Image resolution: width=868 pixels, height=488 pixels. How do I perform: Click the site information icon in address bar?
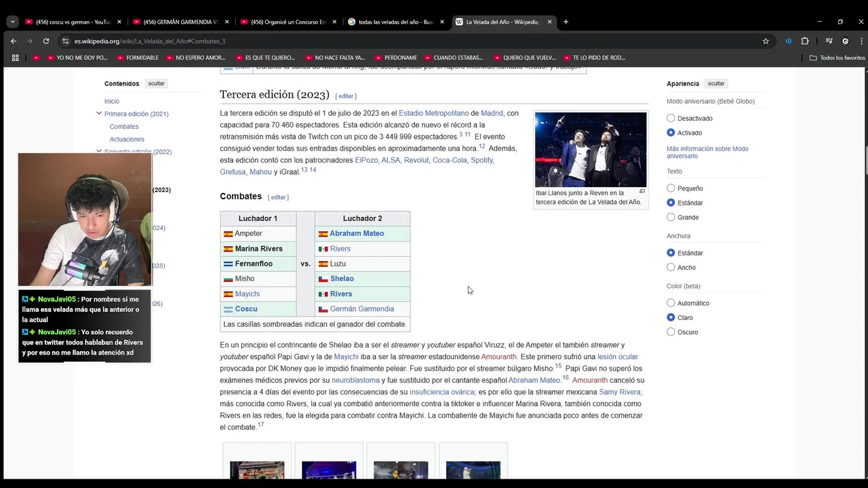point(65,41)
